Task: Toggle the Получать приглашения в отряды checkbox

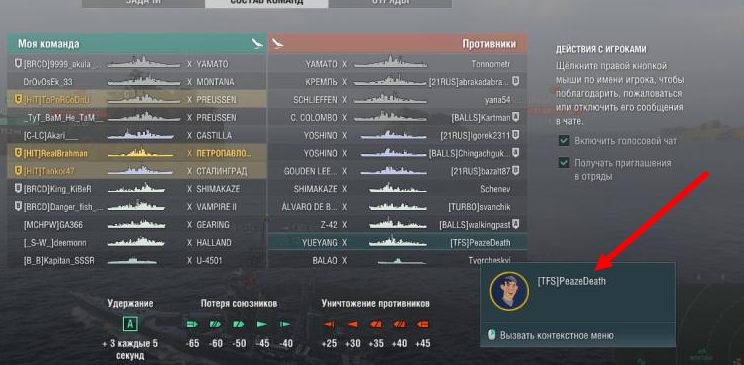Action: click(x=564, y=163)
